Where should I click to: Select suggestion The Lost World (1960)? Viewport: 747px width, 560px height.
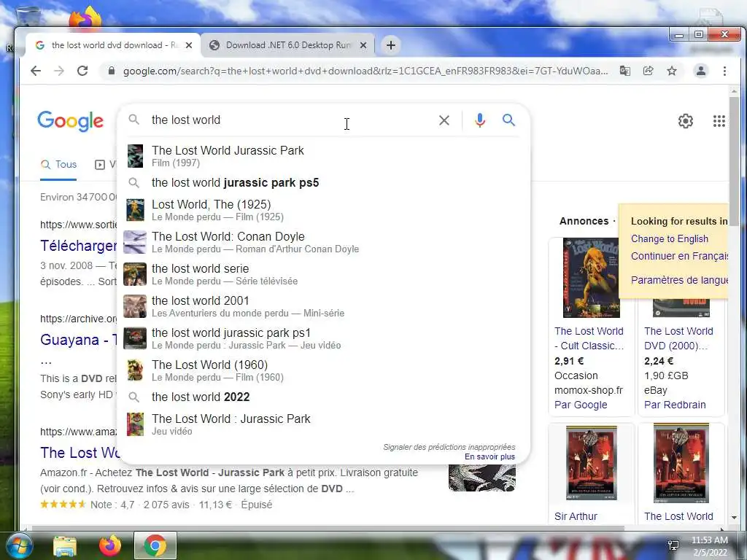323,370
